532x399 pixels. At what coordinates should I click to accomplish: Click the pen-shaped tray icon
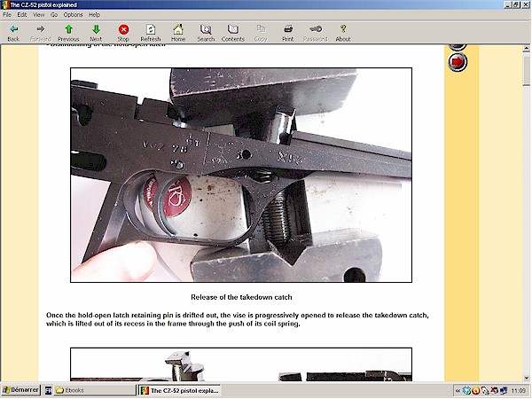485,391
